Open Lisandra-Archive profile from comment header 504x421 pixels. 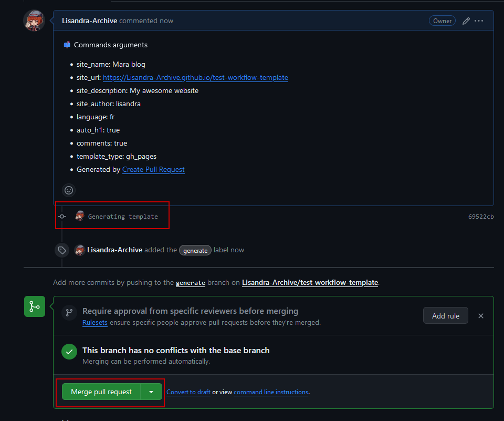[x=89, y=20]
